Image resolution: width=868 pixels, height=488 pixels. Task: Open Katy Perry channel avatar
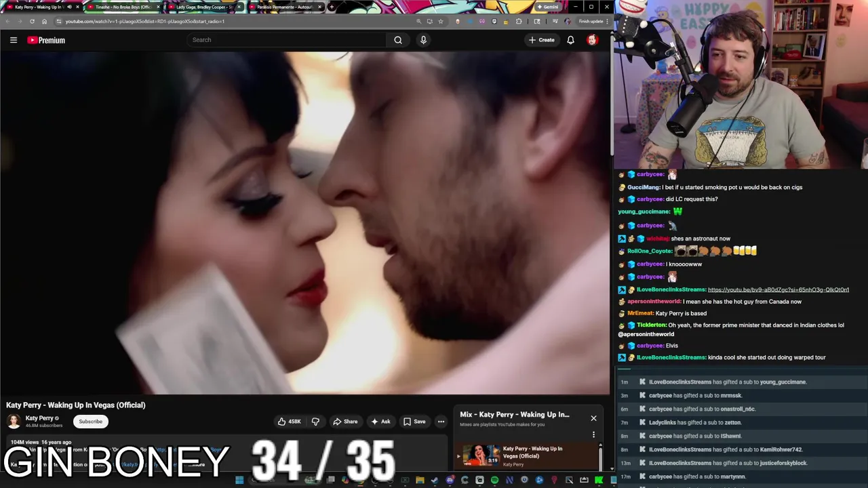tap(14, 422)
